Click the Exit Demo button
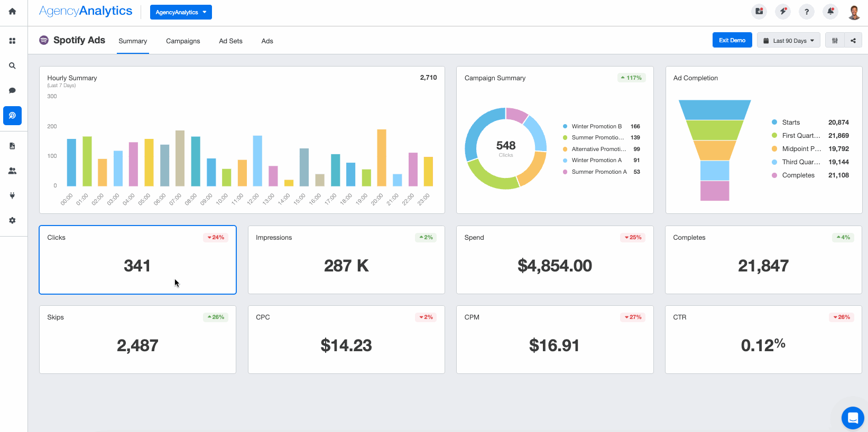This screenshot has width=868, height=432. [732, 40]
